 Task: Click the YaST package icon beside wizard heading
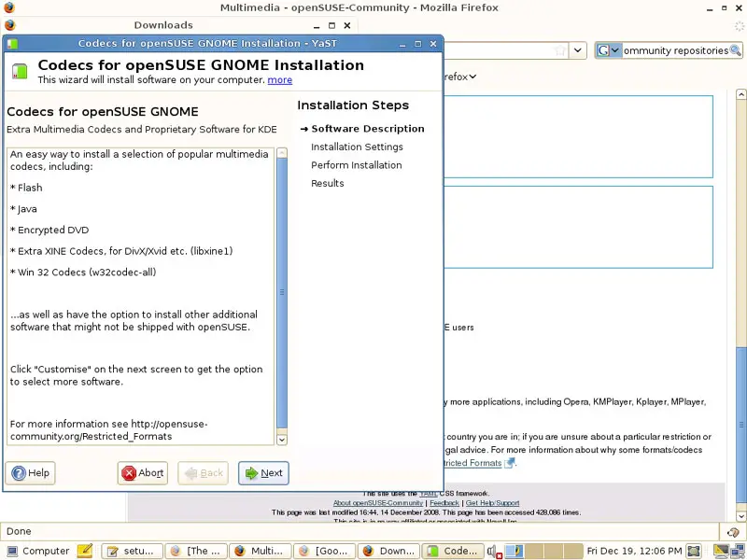(x=20, y=71)
